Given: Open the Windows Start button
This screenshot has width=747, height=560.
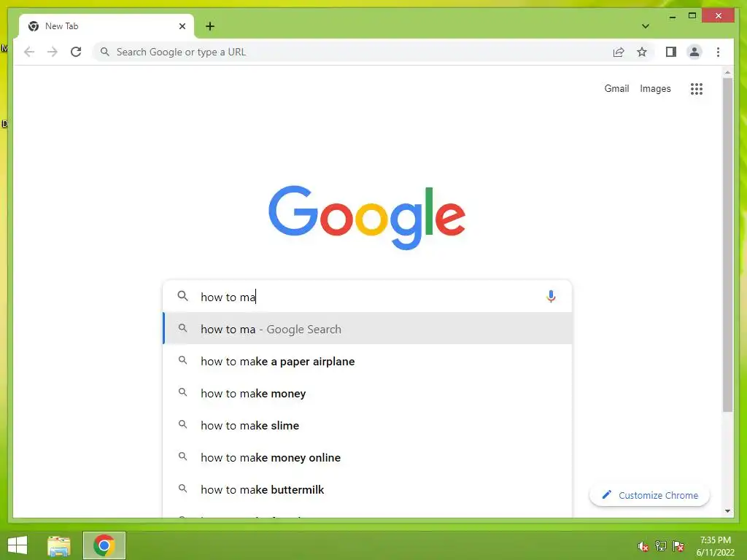Looking at the screenshot, I should (18, 545).
